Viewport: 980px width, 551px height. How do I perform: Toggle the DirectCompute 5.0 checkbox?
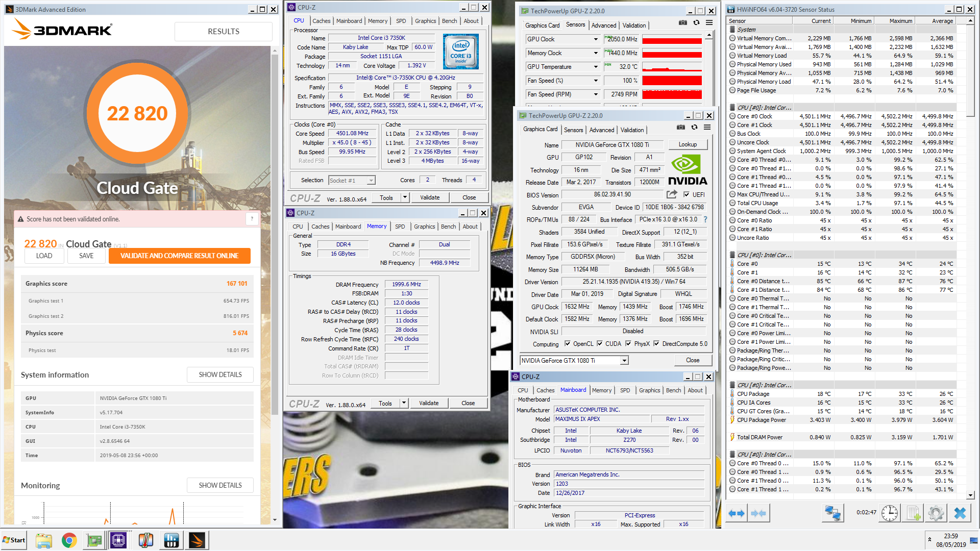[656, 343]
